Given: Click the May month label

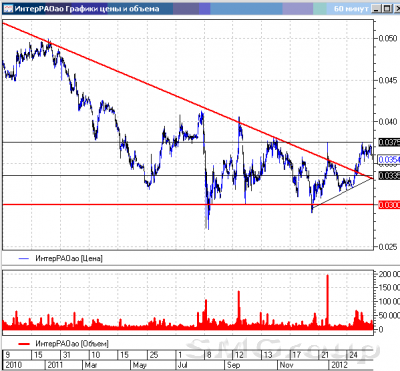Looking at the screenshot, I should pyautogui.click(x=139, y=365).
